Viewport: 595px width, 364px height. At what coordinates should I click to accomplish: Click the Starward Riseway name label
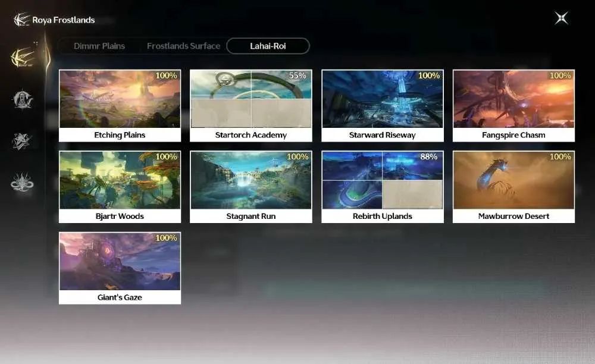point(383,135)
